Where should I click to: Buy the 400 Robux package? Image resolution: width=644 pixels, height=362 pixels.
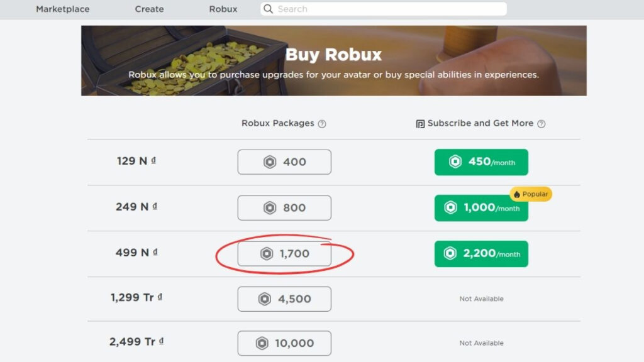pyautogui.click(x=284, y=162)
